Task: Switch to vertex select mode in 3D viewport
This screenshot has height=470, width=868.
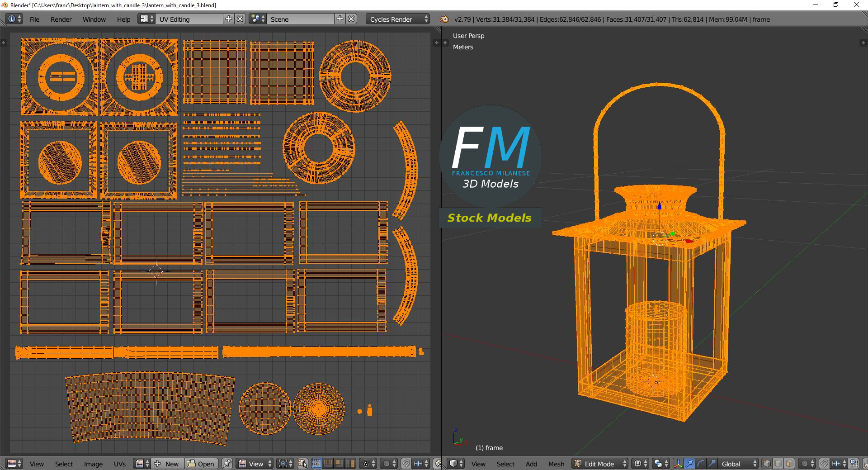Action: pos(767,464)
